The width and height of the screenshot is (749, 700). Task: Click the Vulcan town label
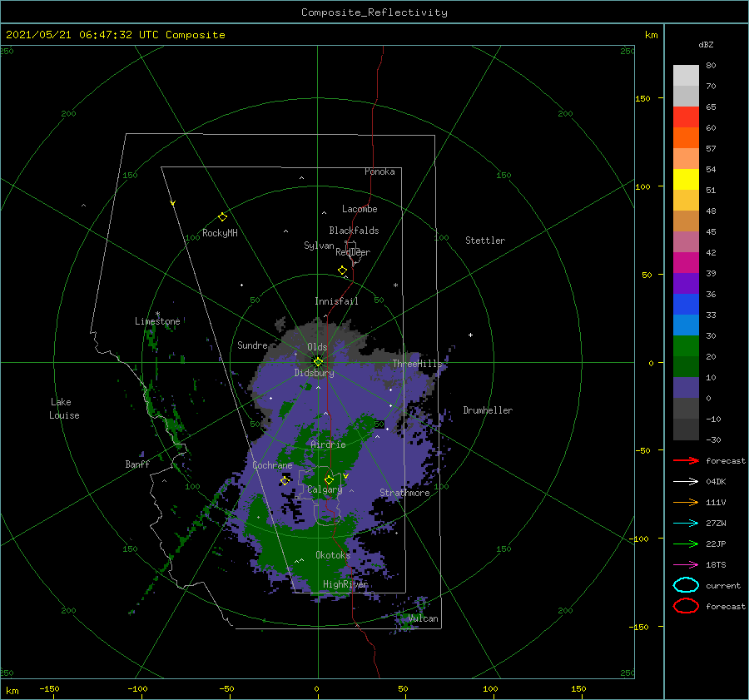(423, 618)
